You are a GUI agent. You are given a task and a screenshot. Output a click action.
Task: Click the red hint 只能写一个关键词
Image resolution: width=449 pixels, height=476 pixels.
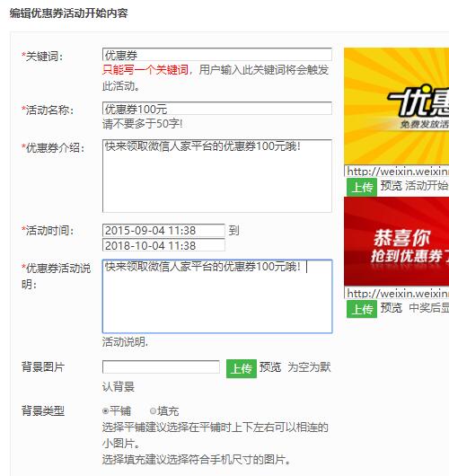click(x=145, y=70)
